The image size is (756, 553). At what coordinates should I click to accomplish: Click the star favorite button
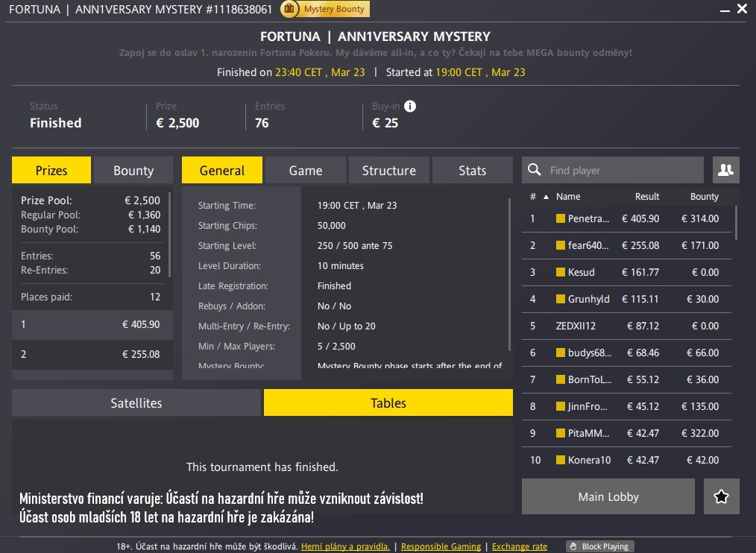721,496
